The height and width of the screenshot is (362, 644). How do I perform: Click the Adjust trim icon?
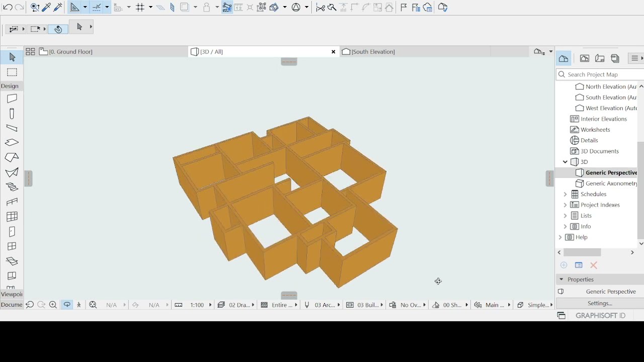332,8
